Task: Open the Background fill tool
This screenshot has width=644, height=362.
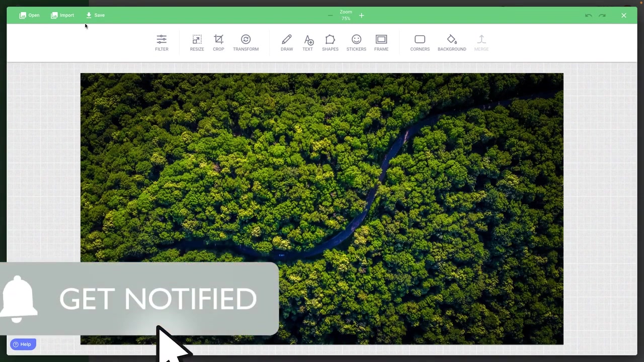Action: (x=452, y=43)
